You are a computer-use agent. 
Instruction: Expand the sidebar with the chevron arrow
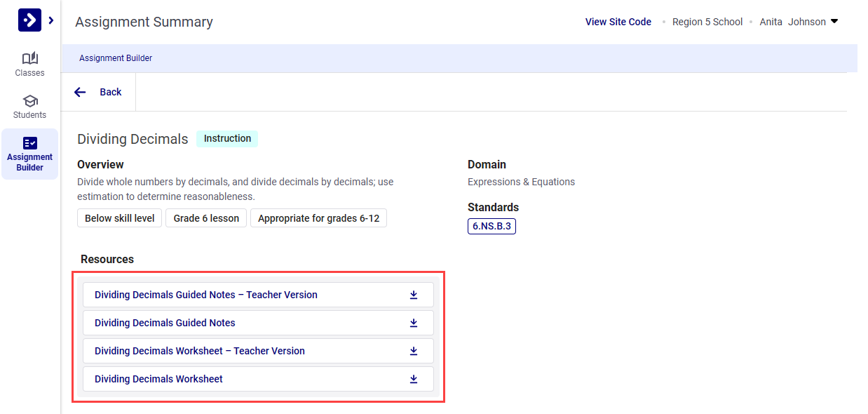click(x=51, y=20)
